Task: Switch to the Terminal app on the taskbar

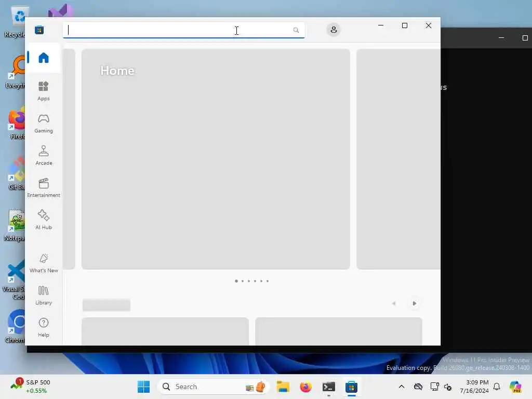Action: click(x=329, y=387)
